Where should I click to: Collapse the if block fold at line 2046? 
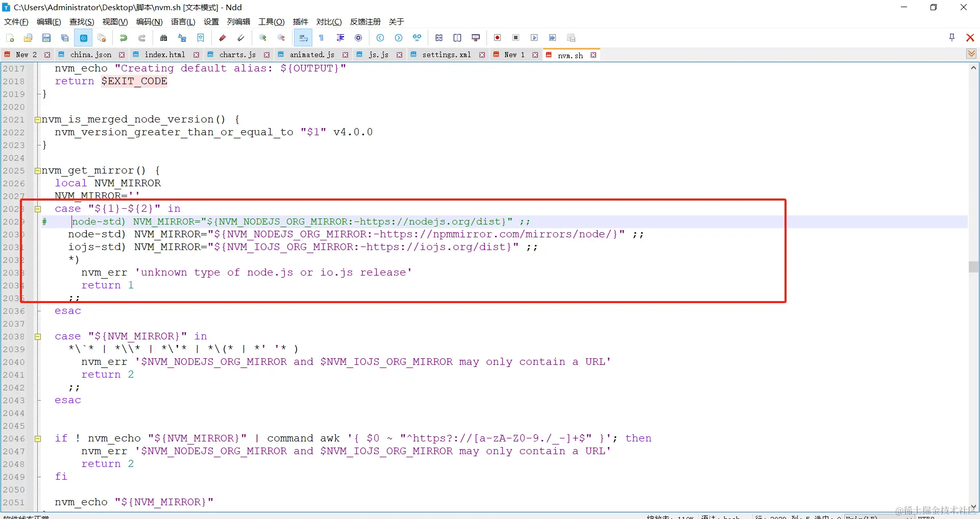(x=37, y=438)
